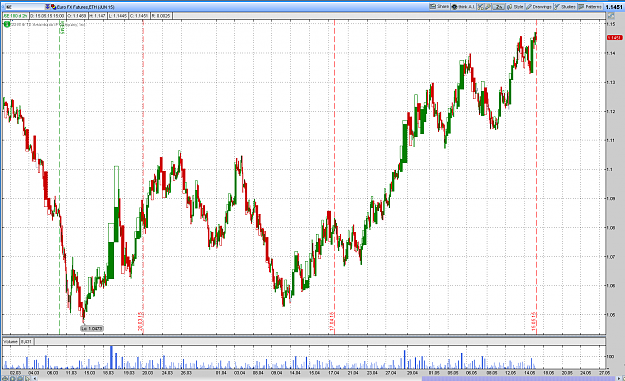This screenshot has width=625, height=381.
Task: Open the Patterns menu
Action: tap(590, 7)
